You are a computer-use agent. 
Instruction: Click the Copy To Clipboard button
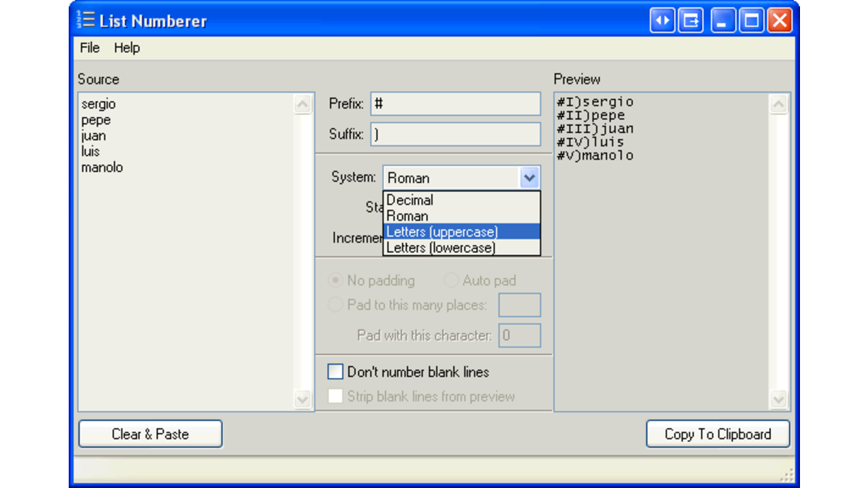[x=718, y=434]
